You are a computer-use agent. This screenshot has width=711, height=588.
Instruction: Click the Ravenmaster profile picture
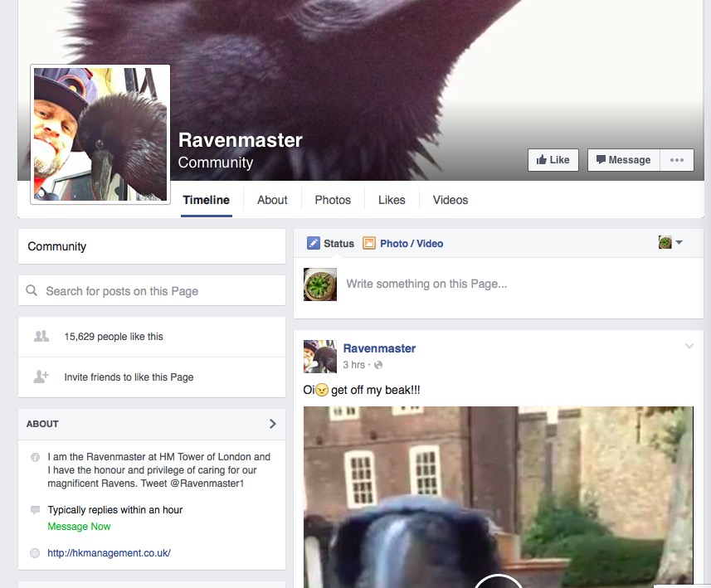click(x=100, y=134)
